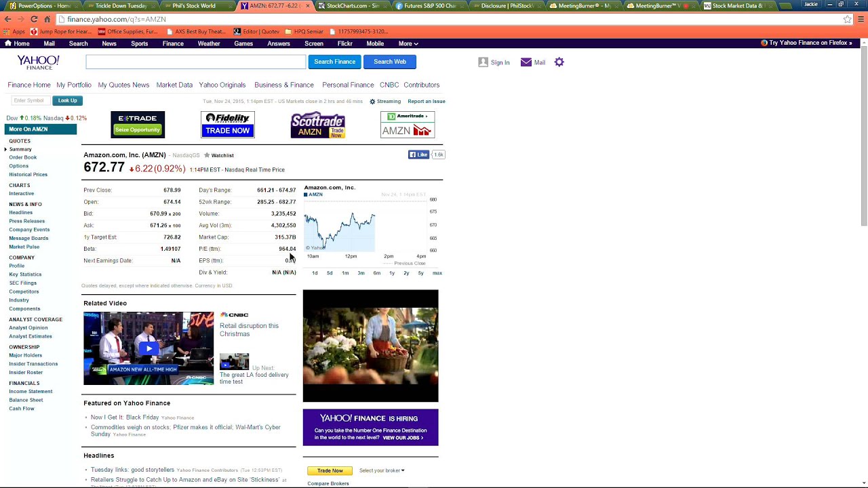Select 1y chart range

click(x=392, y=273)
